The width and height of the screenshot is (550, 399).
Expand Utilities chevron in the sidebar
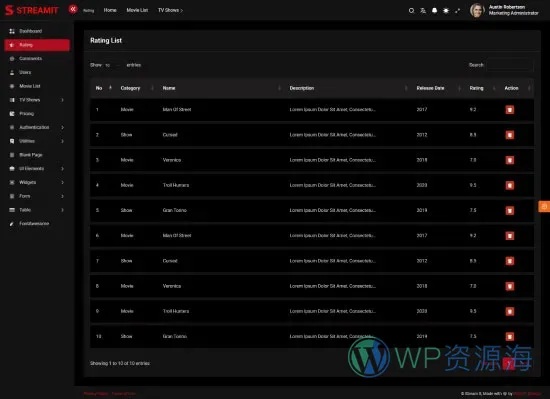(62, 141)
